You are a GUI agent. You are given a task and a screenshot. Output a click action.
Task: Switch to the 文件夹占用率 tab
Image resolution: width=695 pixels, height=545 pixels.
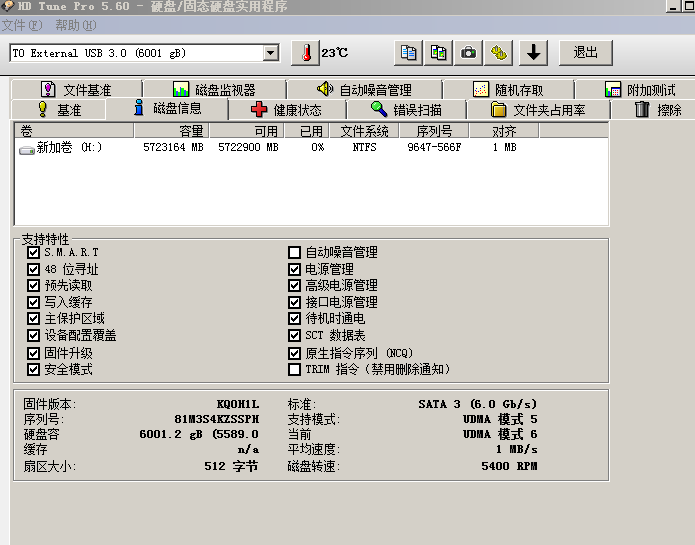coord(538,109)
